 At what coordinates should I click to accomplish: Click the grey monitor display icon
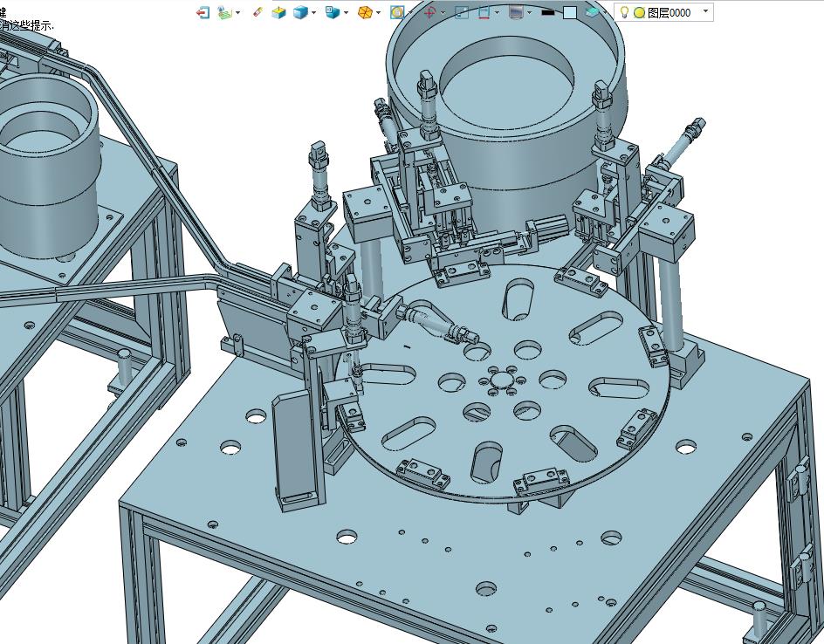517,12
